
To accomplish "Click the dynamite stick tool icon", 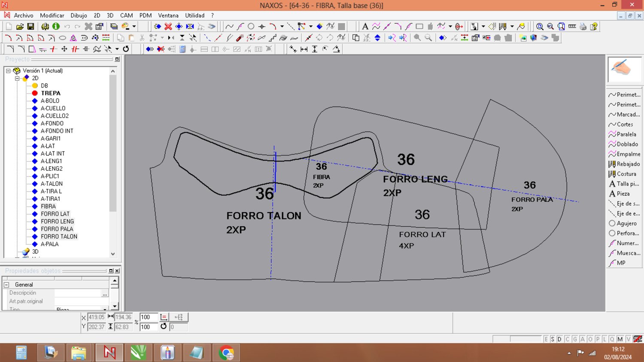I will pos(240,38).
